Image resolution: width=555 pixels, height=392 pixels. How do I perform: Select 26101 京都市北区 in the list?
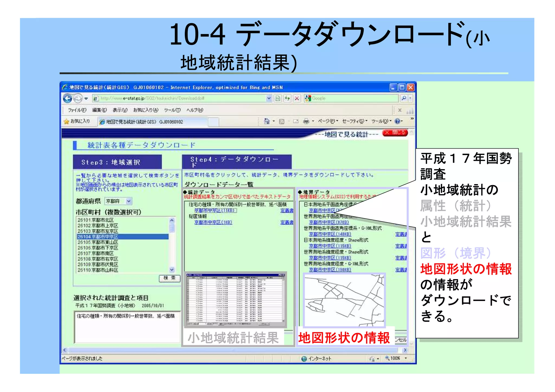point(123,220)
